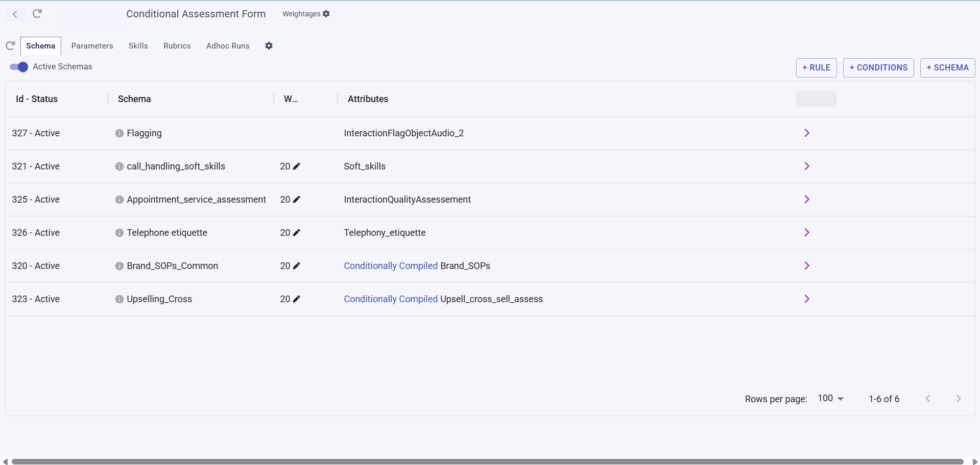Expand the InteractionQualityAssessement row chevron
This screenshot has height=465, width=980.
click(807, 200)
